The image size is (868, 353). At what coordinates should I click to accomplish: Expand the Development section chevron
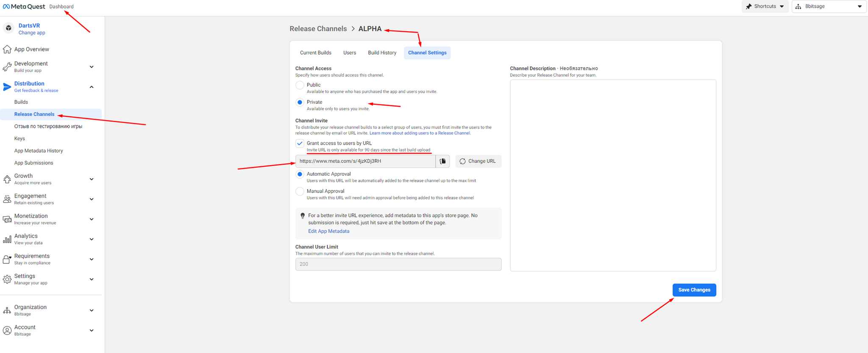click(92, 67)
